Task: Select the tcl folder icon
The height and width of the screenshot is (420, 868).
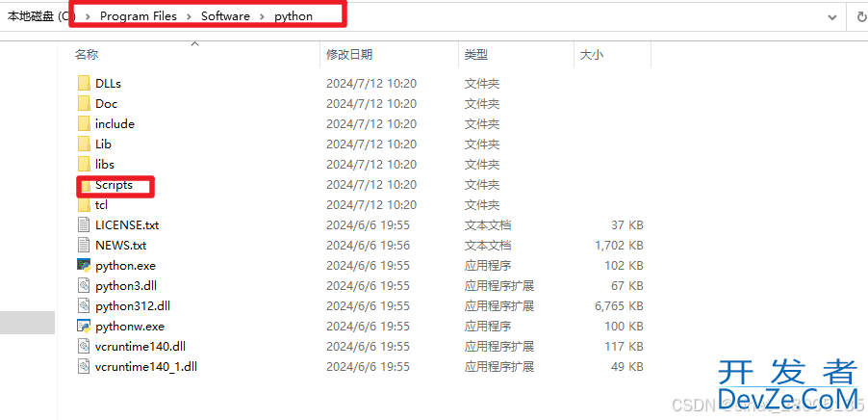Action: [84, 205]
